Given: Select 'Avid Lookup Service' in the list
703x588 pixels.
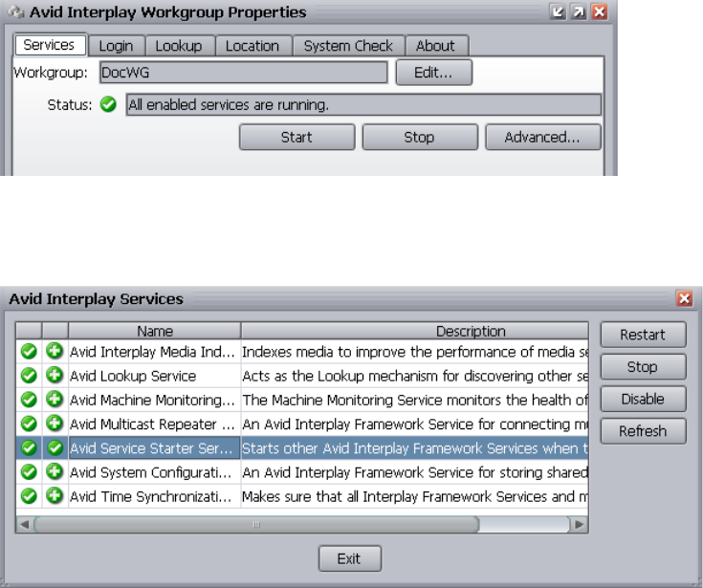Looking at the screenshot, I should click(133, 376).
